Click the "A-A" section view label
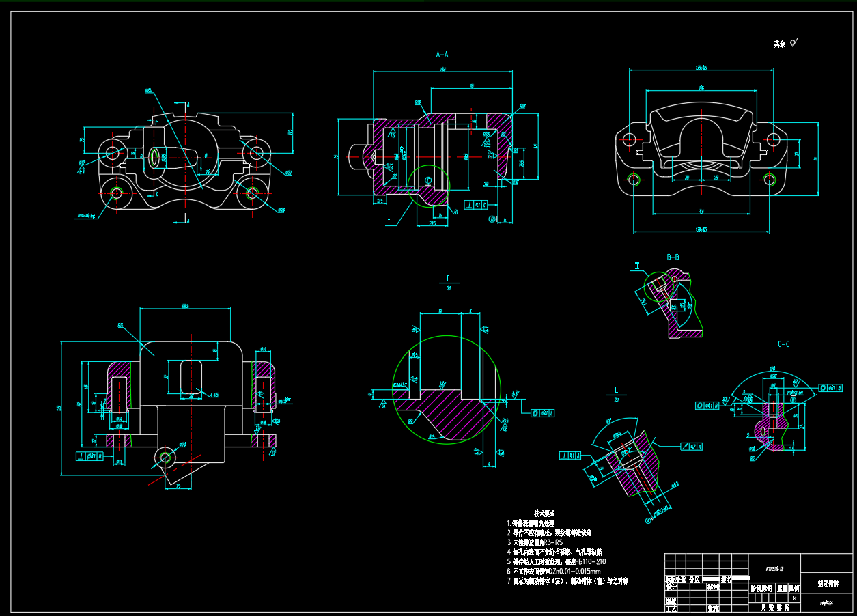Viewport: 857px width, 616px height. pyautogui.click(x=442, y=54)
